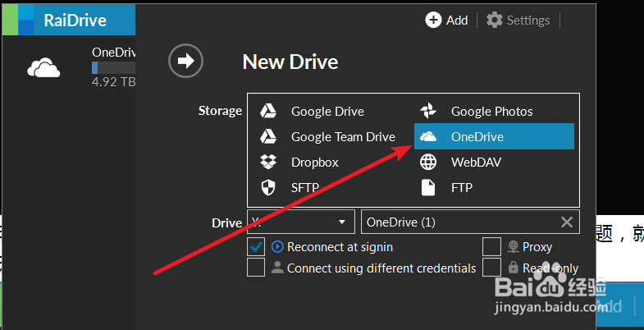Click the RaiDrive logo icon
The image size is (644, 330).
18,20
